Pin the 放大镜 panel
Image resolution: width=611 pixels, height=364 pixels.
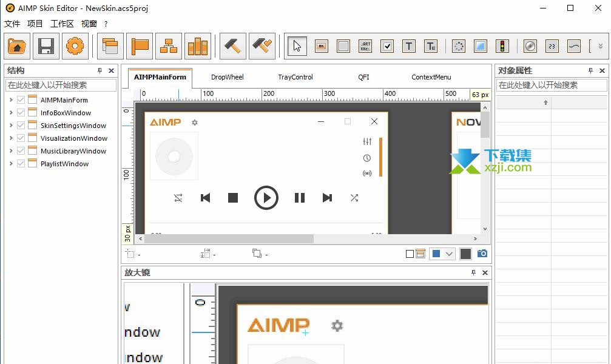tap(473, 273)
